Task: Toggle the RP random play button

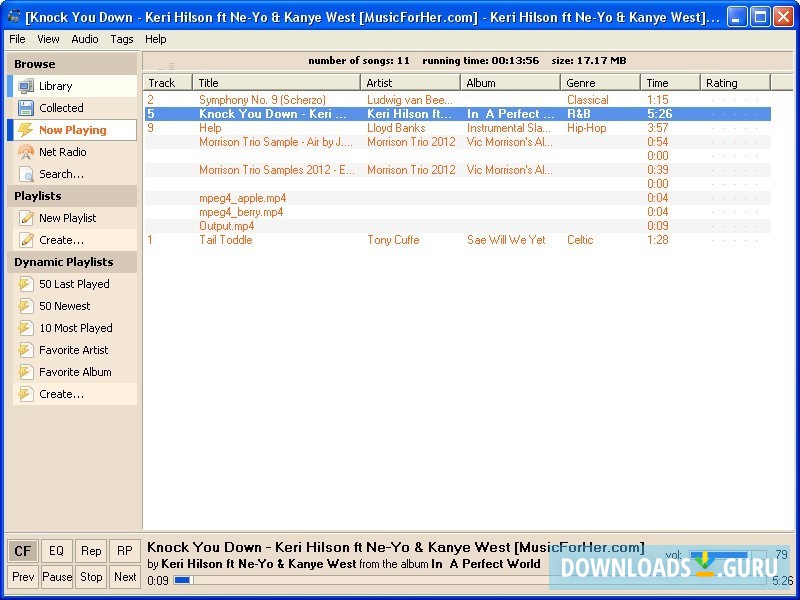Action: (x=124, y=551)
